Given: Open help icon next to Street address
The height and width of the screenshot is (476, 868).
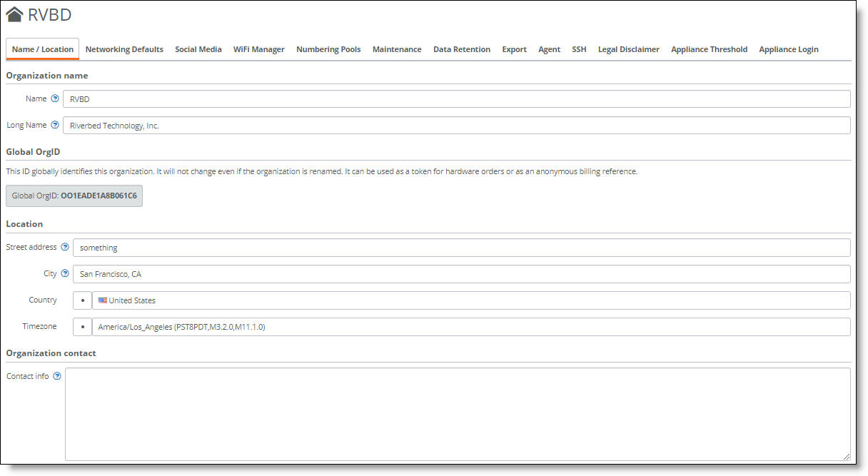Looking at the screenshot, I should [65, 247].
